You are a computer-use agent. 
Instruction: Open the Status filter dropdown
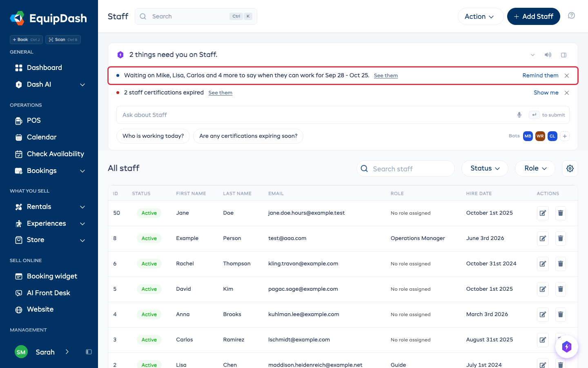pyautogui.click(x=485, y=168)
